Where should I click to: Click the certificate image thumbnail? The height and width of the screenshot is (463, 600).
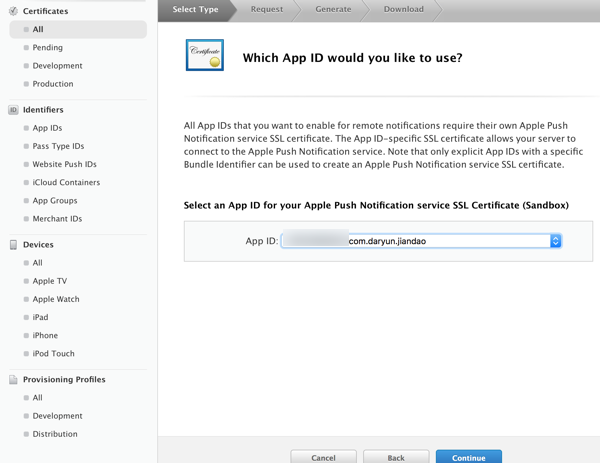[x=205, y=56]
